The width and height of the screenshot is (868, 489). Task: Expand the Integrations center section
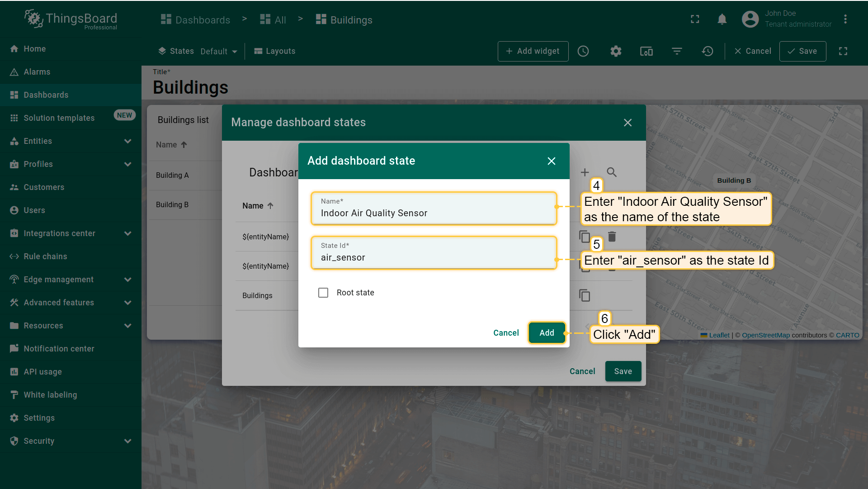[127, 233]
